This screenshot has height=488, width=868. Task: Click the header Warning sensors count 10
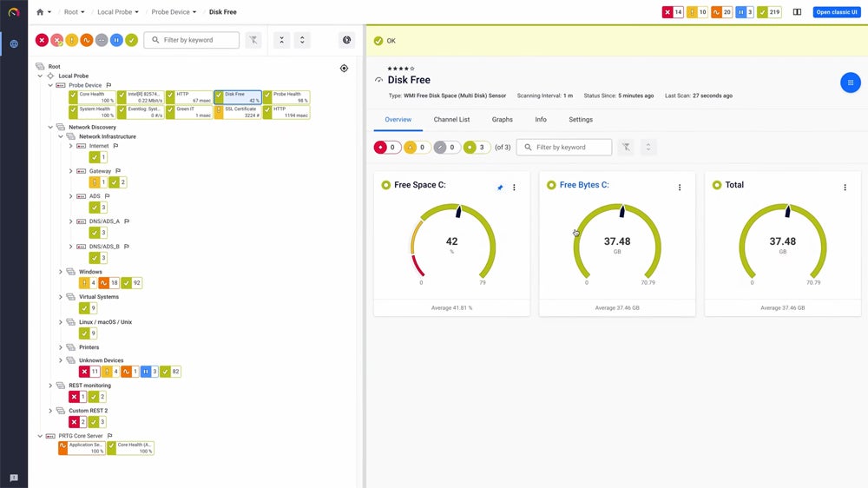697,11
